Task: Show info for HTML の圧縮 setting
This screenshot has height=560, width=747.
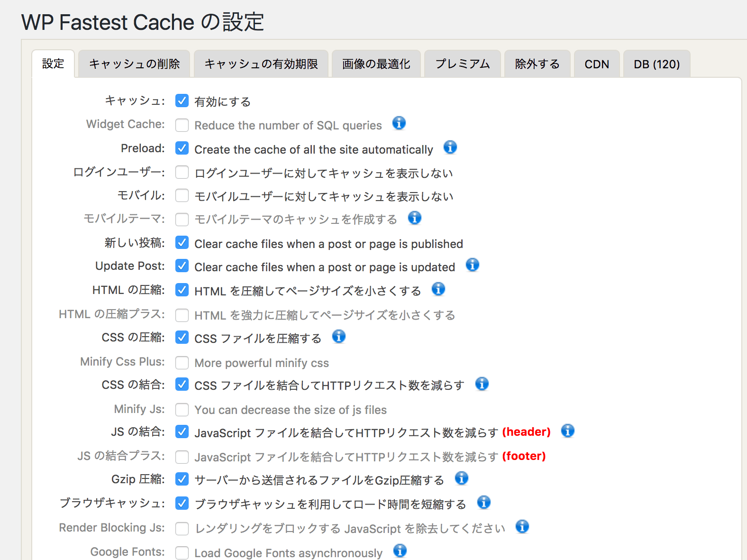Action: [438, 289]
